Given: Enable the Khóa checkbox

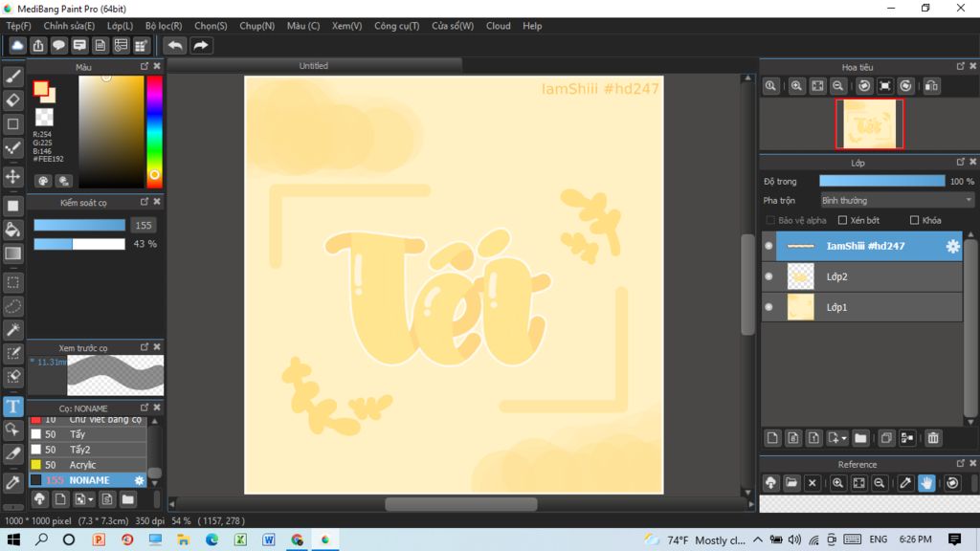Looking at the screenshot, I should (914, 220).
